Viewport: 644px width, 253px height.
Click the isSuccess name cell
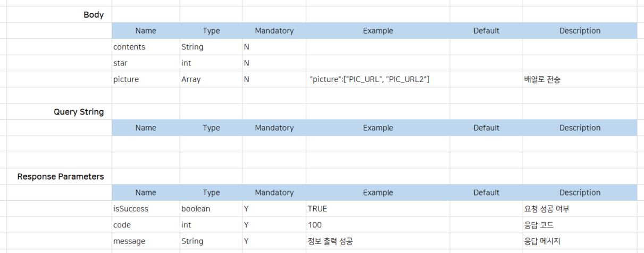point(131,209)
